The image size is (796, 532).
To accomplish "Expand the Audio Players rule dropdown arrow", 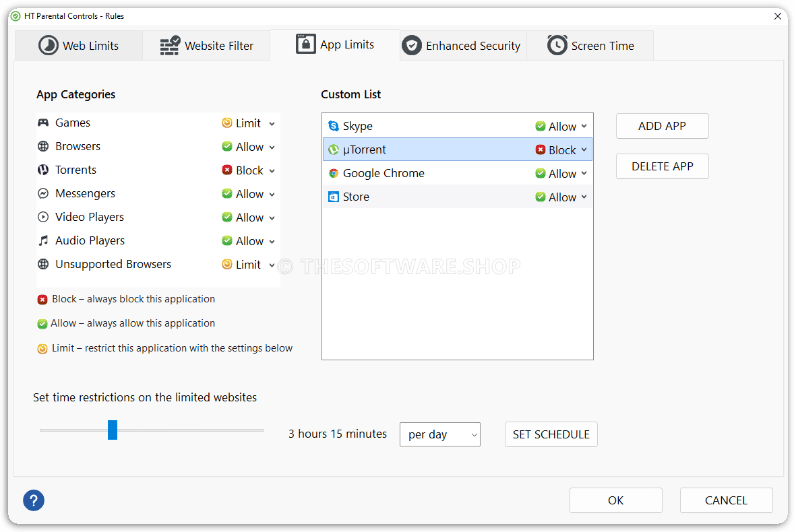I will [272, 241].
